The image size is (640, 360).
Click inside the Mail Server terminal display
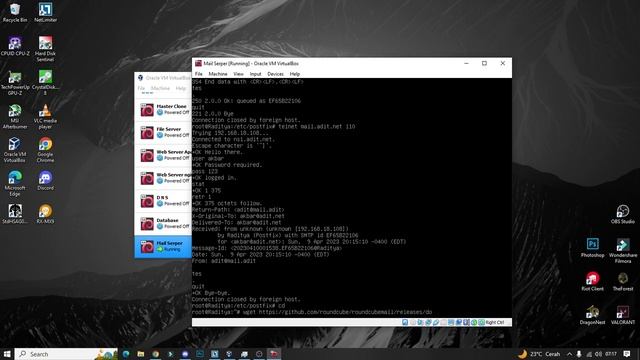(352, 198)
